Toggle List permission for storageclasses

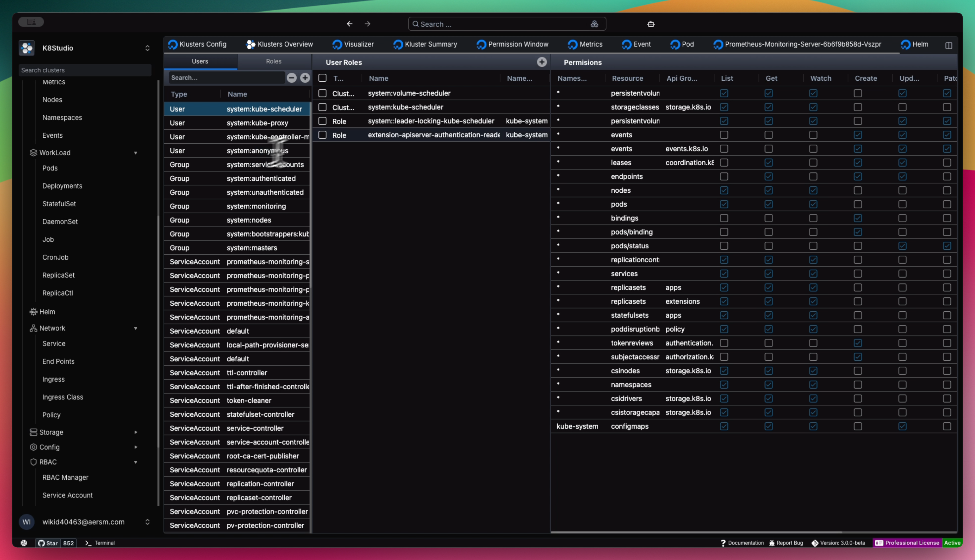click(724, 107)
